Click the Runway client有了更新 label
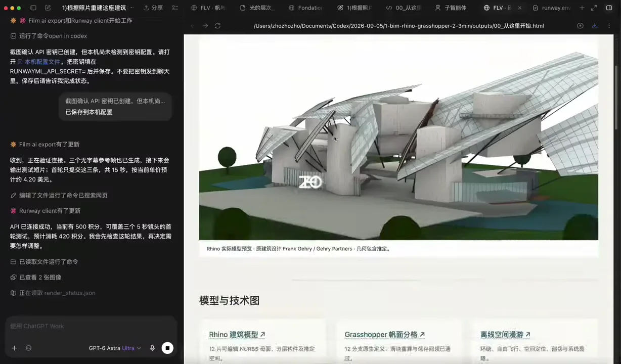 (50, 211)
